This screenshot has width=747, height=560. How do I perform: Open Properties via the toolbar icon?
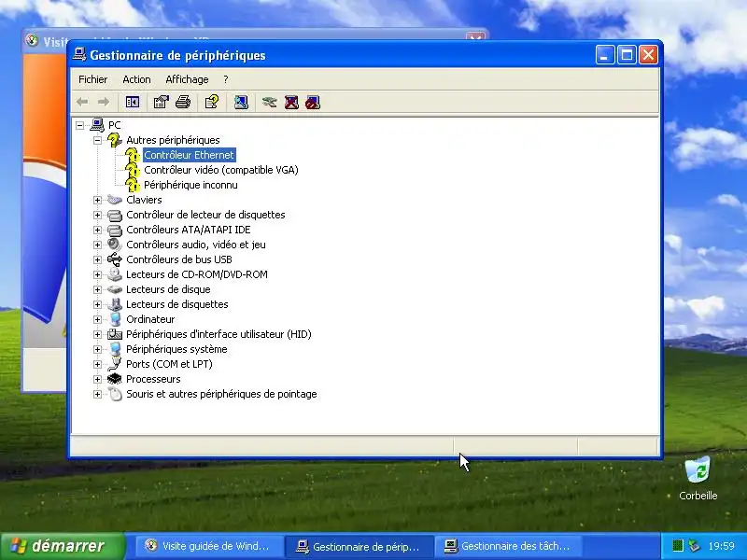(161, 102)
